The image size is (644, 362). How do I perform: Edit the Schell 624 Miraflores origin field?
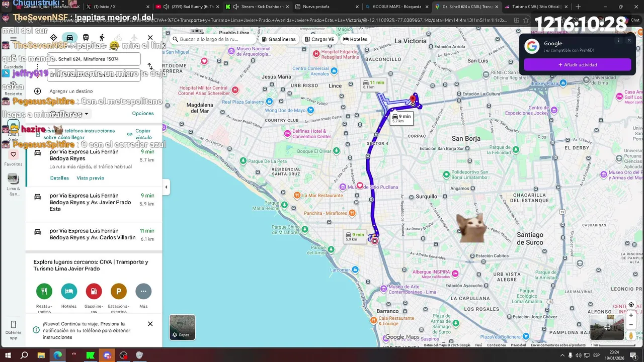point(94,59)
